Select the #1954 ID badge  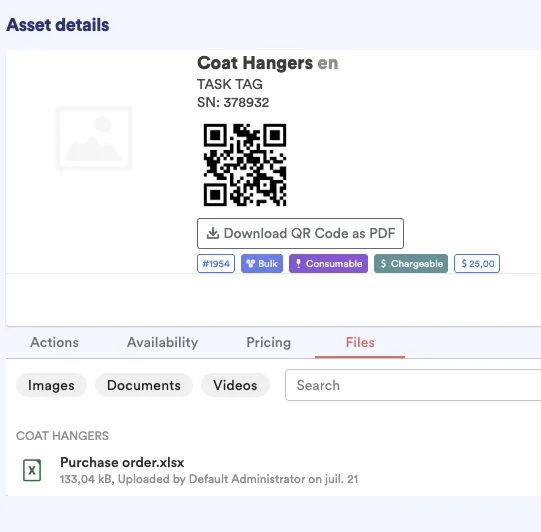(216, 264)
